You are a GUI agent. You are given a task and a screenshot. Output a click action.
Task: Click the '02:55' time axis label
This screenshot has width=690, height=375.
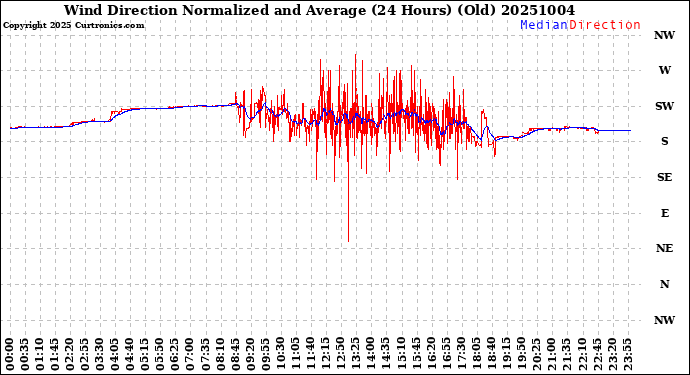pos(84,355)
